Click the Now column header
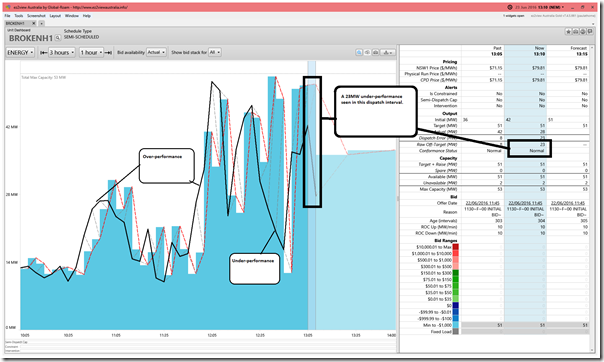 pyautogui.click(x=539, y=48)
